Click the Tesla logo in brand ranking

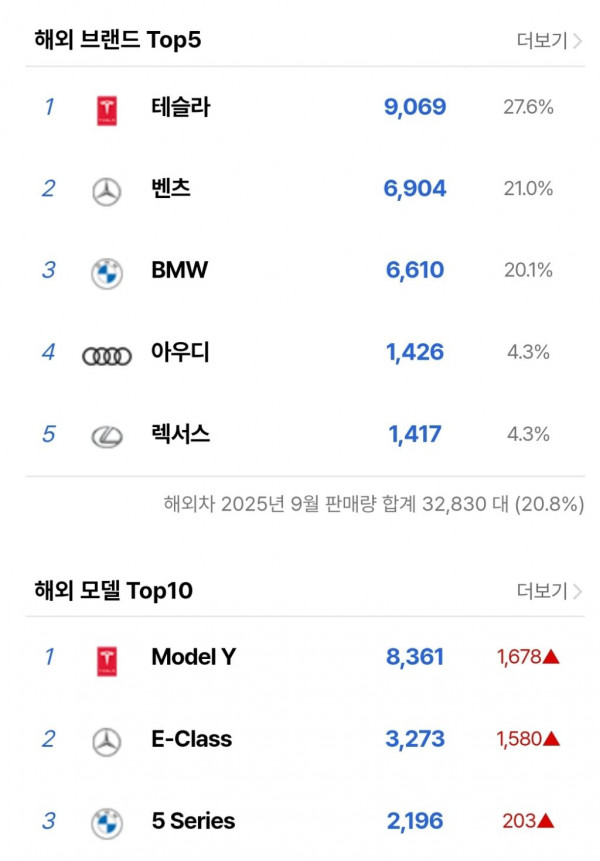[x=107, y=110]
